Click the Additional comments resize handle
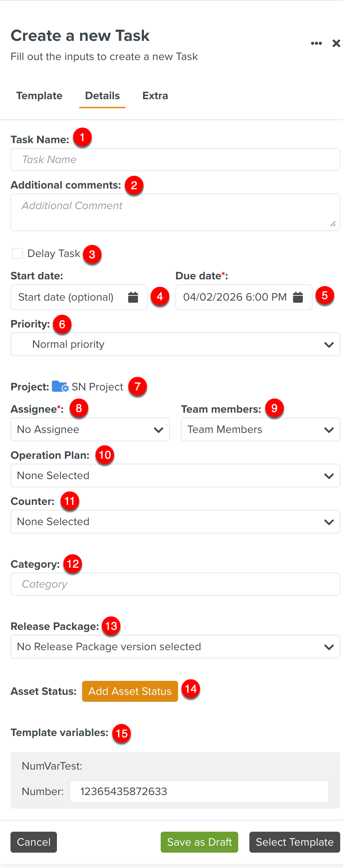 click(x=333, y=224)
